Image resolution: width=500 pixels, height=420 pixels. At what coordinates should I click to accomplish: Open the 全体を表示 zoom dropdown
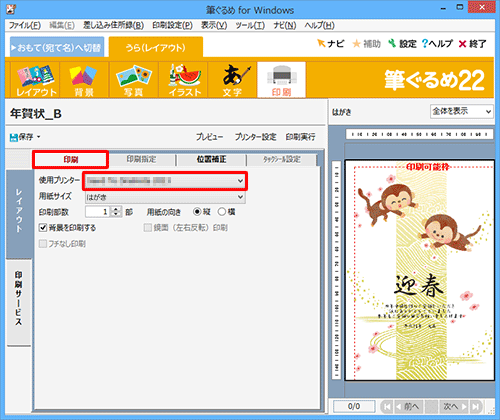tap(462, 111)
